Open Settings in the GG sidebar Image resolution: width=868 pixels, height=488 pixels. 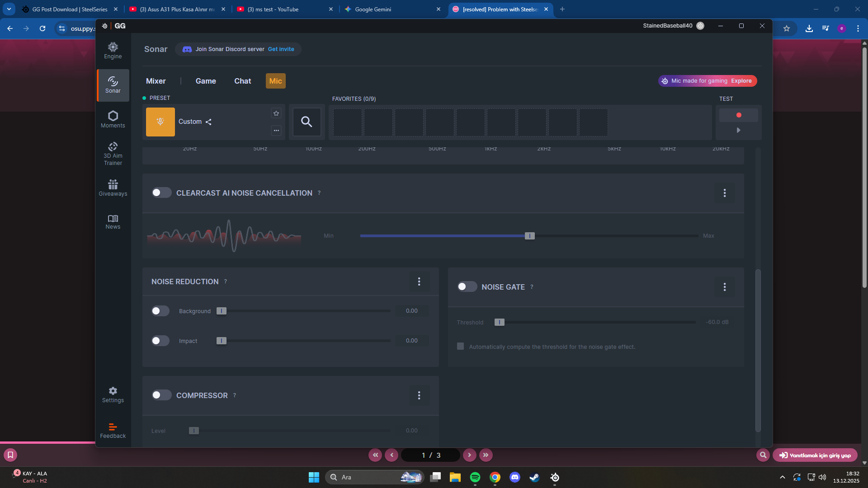click(x=113, y=394)
